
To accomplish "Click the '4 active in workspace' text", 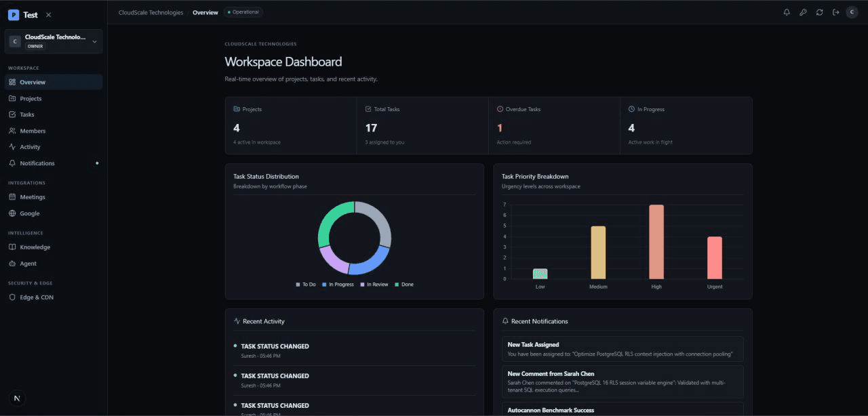I will [257, 142].
